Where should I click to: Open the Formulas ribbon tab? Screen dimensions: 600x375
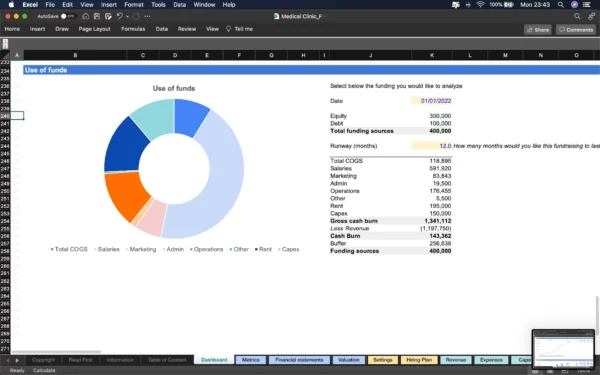coord(133,29)
